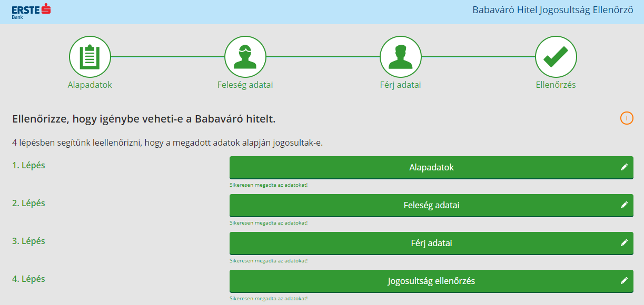Click the success message under the Feleség adatai button
The image size is (644, 305).
click(x=269, y=223)
